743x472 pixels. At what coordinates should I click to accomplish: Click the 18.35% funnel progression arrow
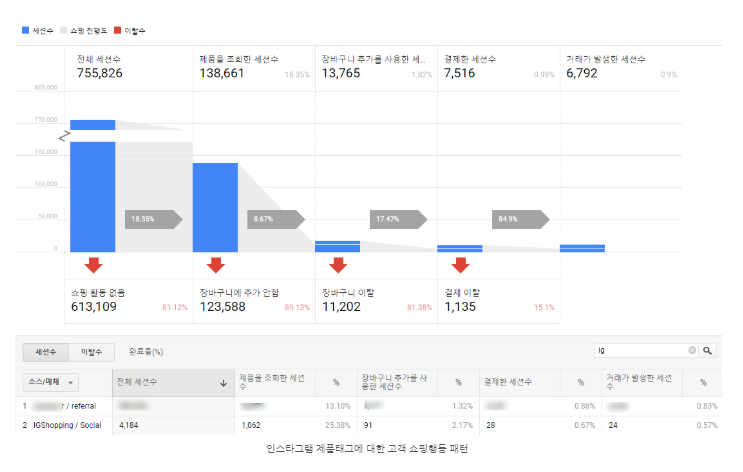[x=154, y=219]
